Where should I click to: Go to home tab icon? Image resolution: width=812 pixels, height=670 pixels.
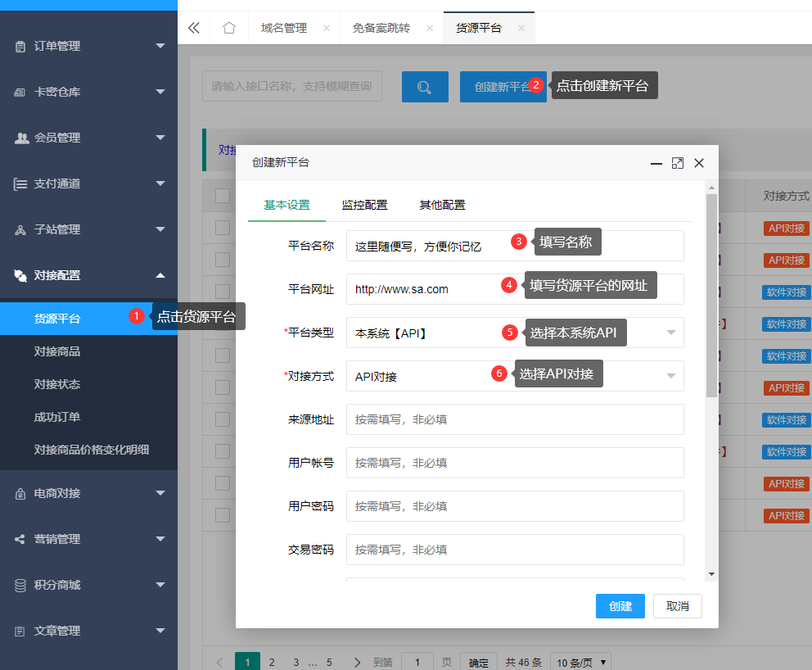(229, 28)
